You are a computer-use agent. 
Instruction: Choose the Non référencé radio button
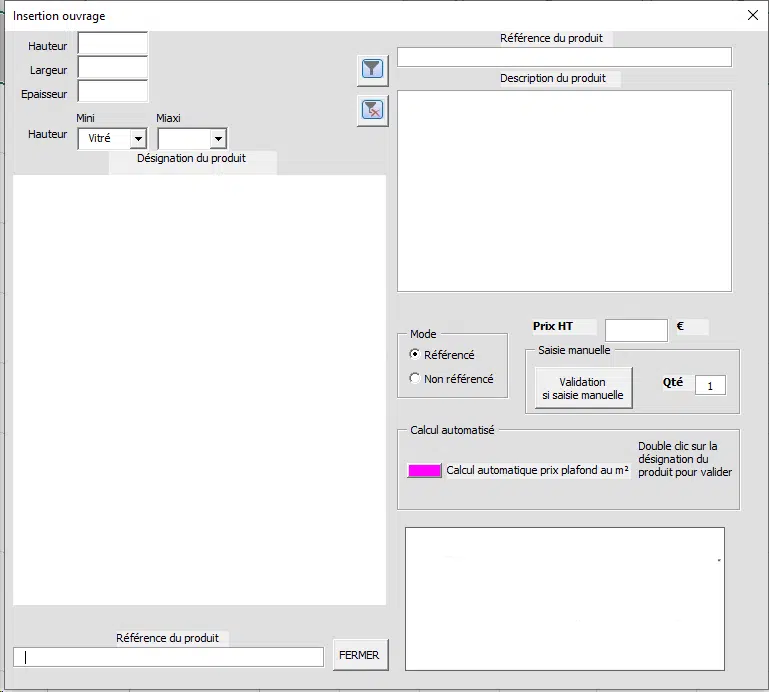416,379
